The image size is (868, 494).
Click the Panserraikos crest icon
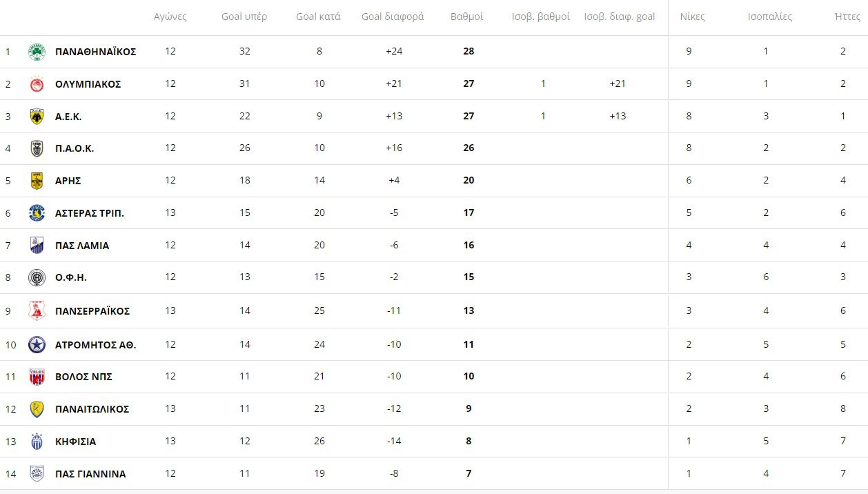tap(37, 311)
